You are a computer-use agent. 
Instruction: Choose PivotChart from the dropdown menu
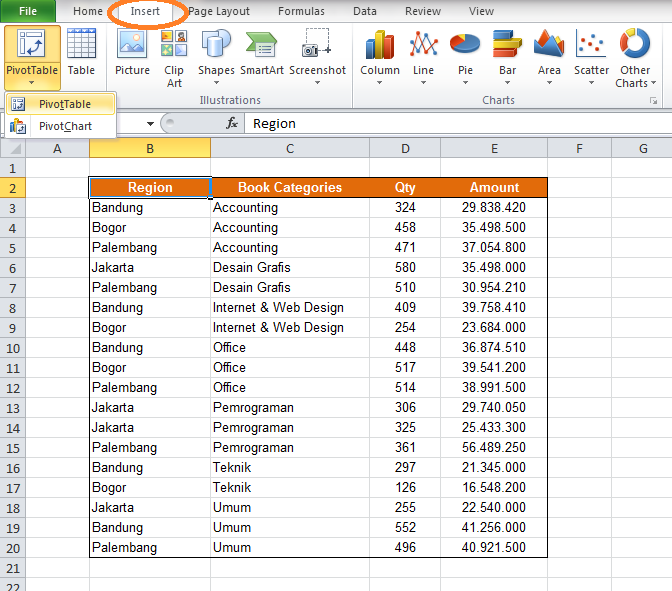[60, 126]
